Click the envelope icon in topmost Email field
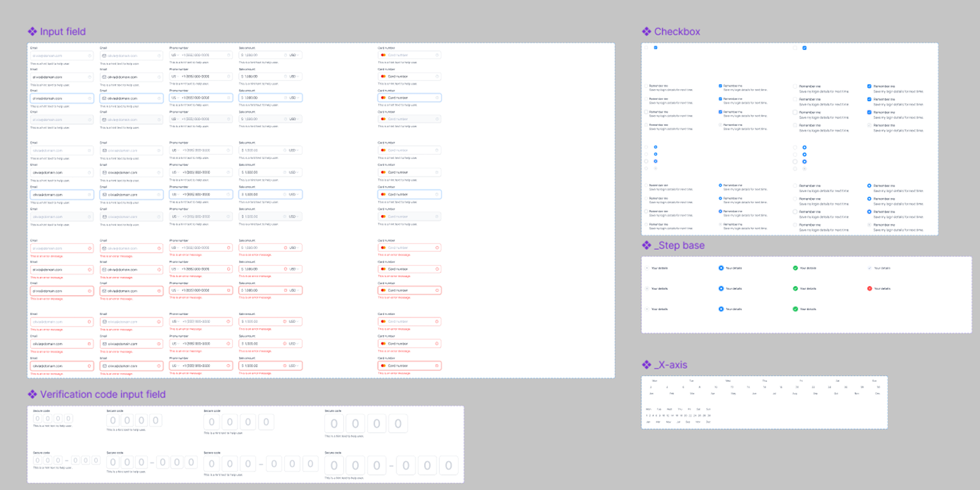Viewport: 980px width, 490px height. (104, 56)
